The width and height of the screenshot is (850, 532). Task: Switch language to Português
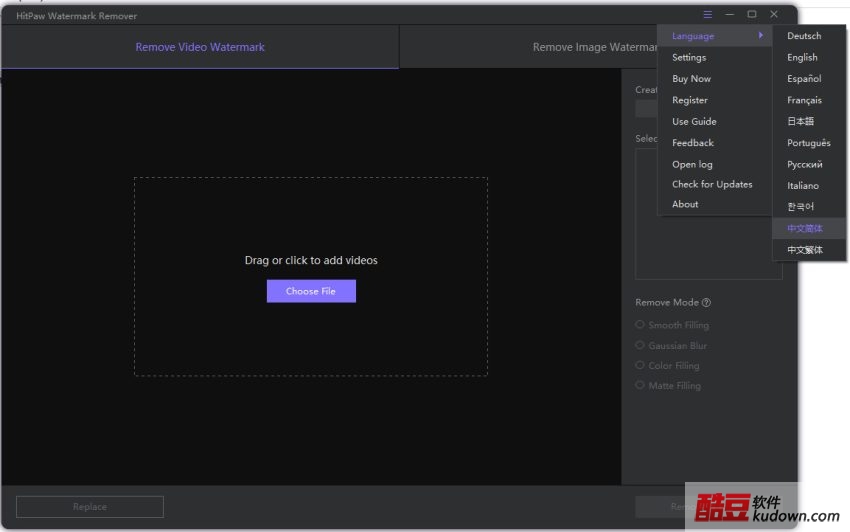pos(809,143)
